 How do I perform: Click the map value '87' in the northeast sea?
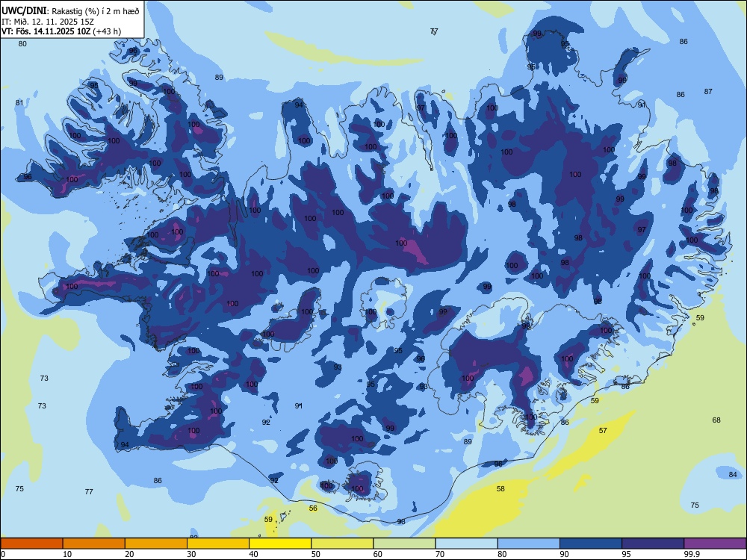point(708,91)
